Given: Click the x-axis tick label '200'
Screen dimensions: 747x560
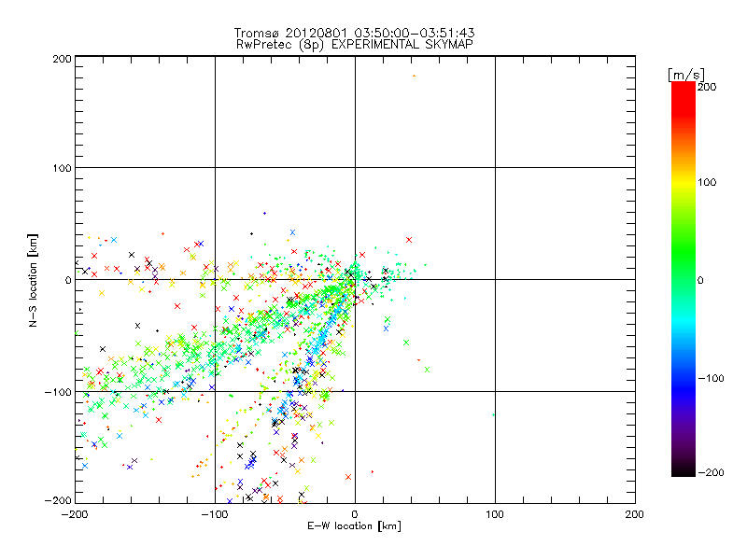Looking at the screenshot, I should pyautogui.click(x=635, y=514).
